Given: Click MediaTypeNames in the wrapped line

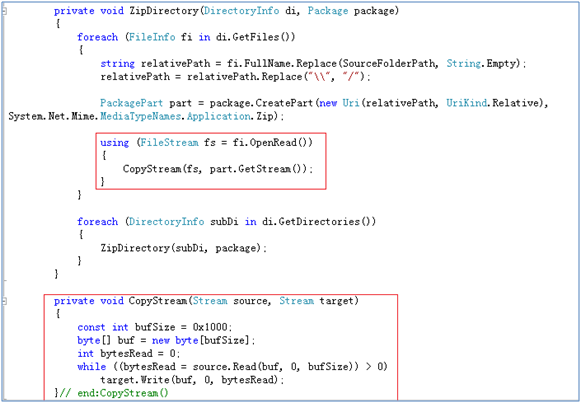Looking at the screenshot, I should coord(140,117).
